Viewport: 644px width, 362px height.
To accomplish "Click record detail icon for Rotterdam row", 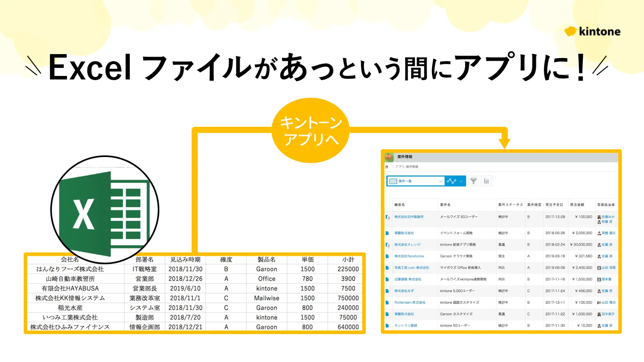I will [387, 302].
